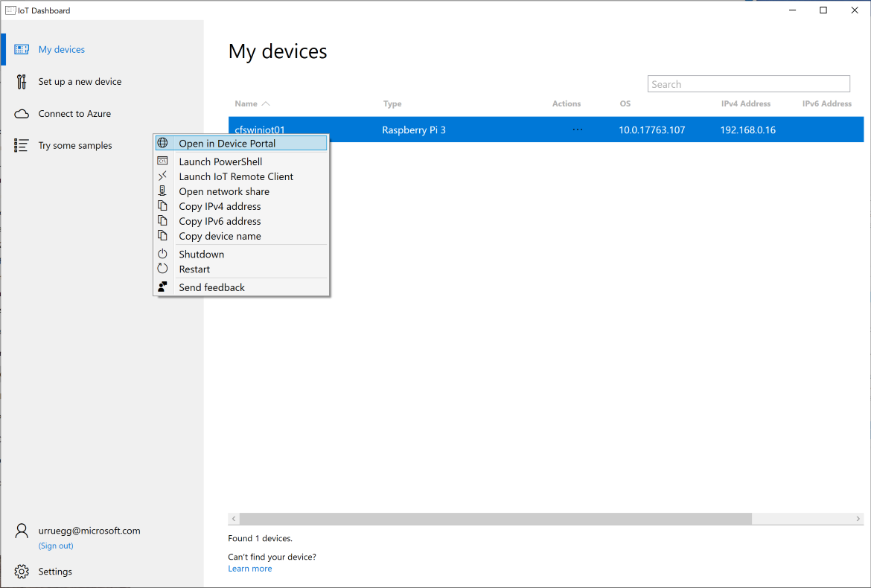Choose Open network share

tap(224, 191)
